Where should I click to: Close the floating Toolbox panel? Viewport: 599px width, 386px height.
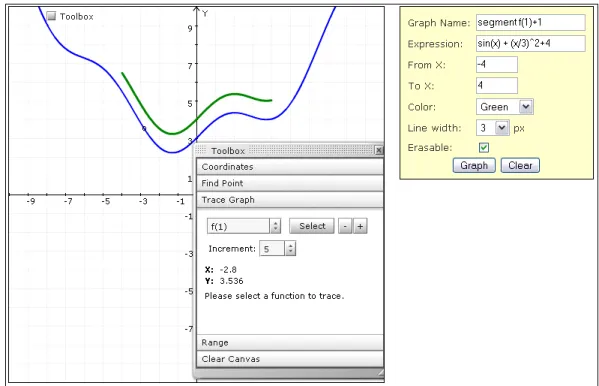(379, 150)
